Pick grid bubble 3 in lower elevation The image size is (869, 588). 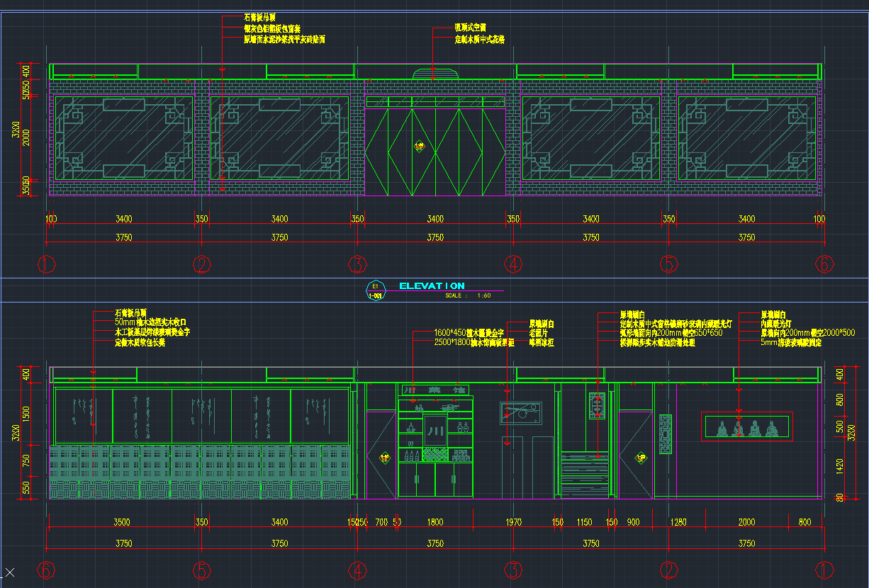[513, 570]
